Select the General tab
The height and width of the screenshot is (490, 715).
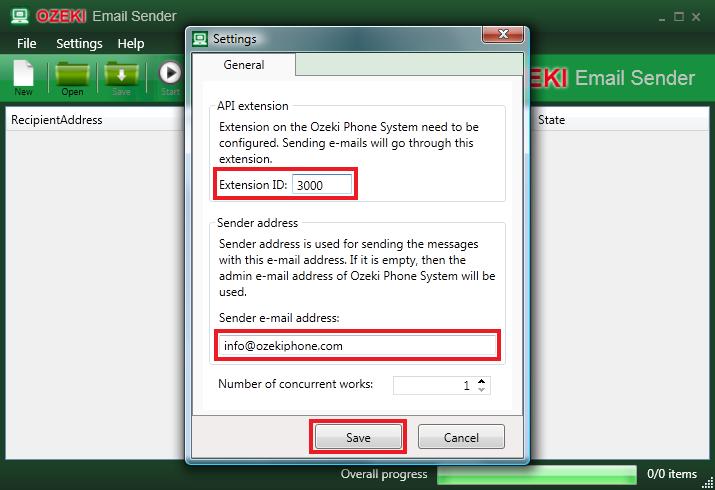244,65
